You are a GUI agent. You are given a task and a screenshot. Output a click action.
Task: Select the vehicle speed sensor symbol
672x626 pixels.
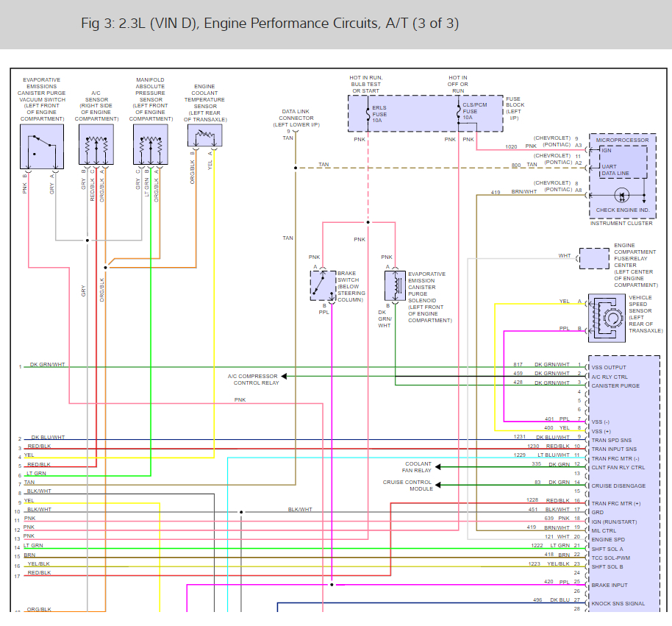[607, 318]
